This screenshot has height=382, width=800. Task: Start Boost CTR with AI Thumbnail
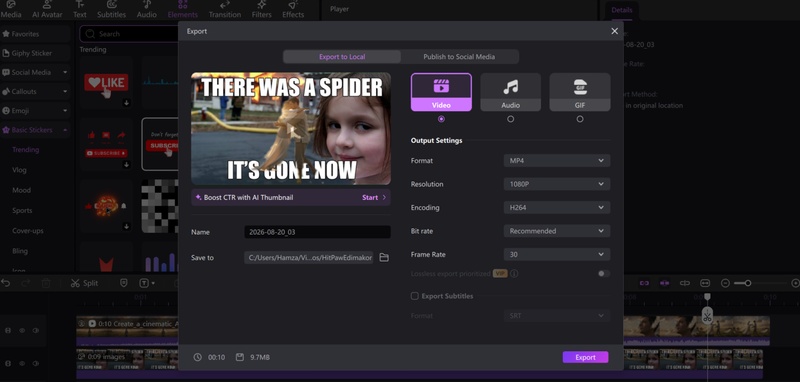tap(374, 197)
